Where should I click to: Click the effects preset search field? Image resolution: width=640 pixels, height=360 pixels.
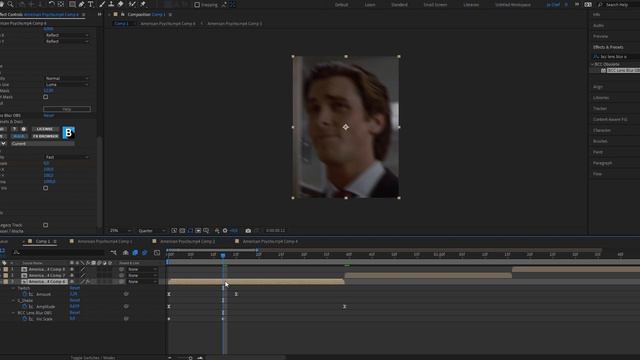point(616,57)
